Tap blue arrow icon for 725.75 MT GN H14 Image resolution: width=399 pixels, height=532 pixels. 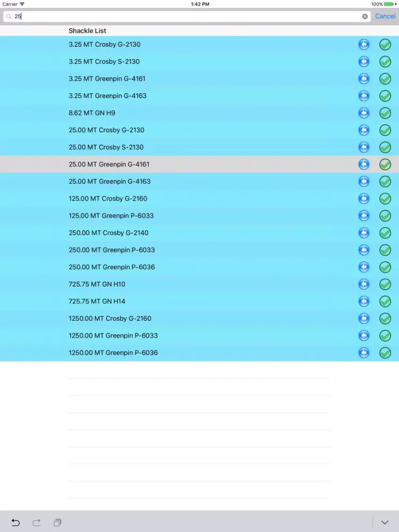(364, 301)
